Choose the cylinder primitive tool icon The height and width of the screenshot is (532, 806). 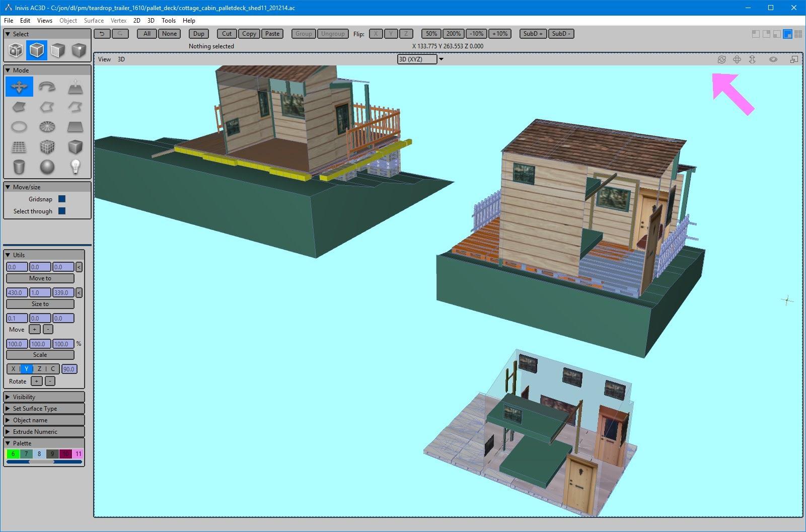(x=19, y=167)
